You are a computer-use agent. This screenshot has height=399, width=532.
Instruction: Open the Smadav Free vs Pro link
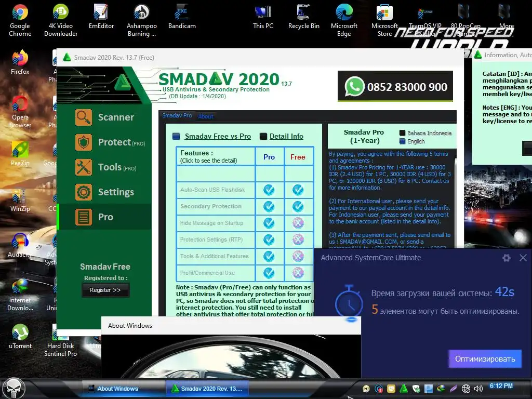218,137
